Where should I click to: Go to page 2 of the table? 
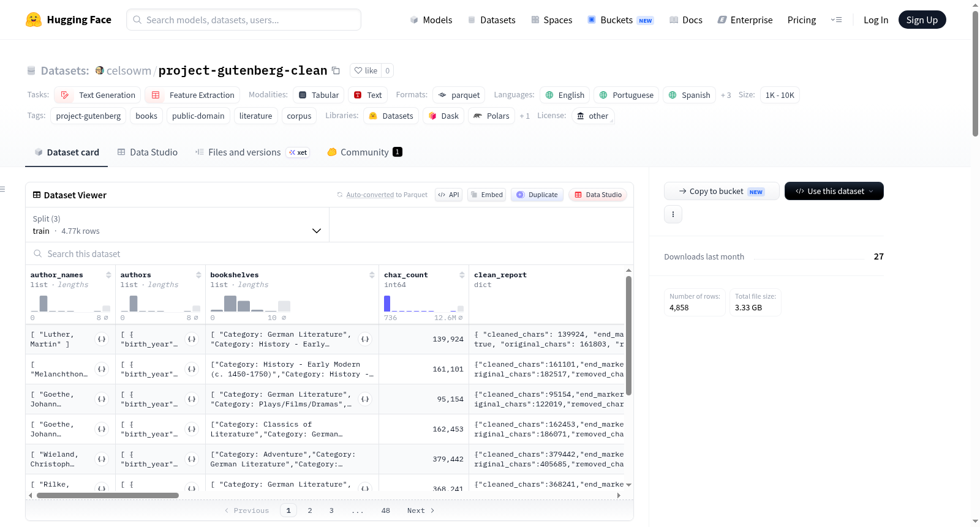pyautogui.click(x=310, y=510)
